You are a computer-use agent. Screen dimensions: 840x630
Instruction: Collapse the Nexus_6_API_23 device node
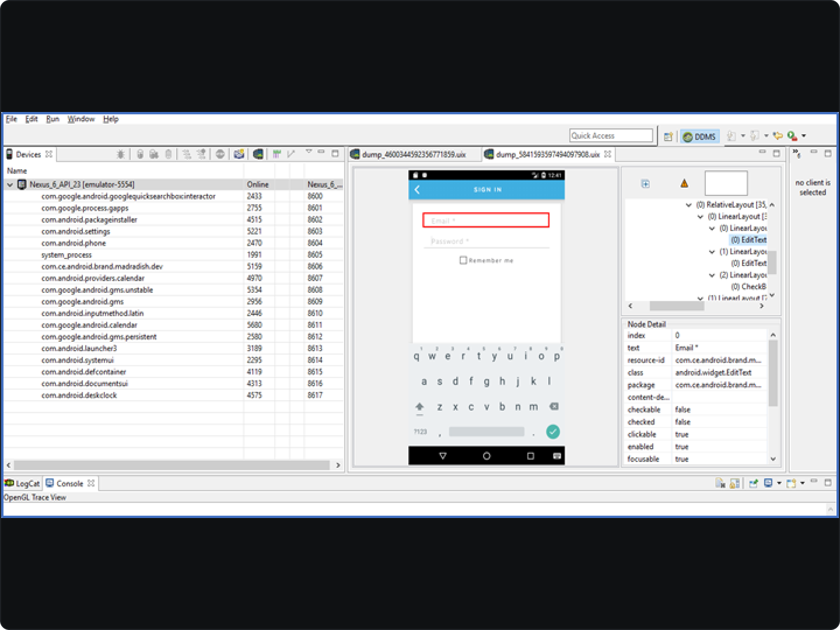click(10, 184)
